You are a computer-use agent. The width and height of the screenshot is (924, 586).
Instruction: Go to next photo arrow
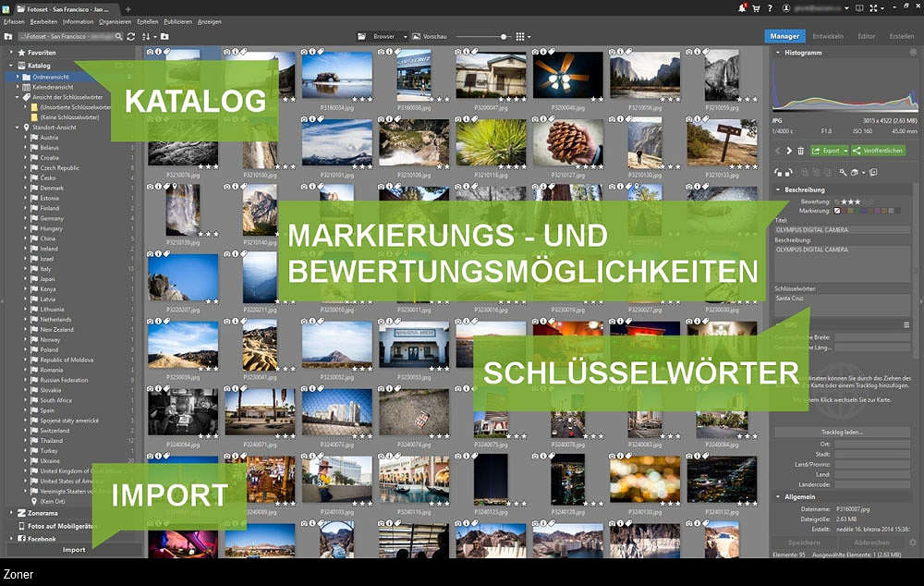pyautogui.click(x=788, y=151)
